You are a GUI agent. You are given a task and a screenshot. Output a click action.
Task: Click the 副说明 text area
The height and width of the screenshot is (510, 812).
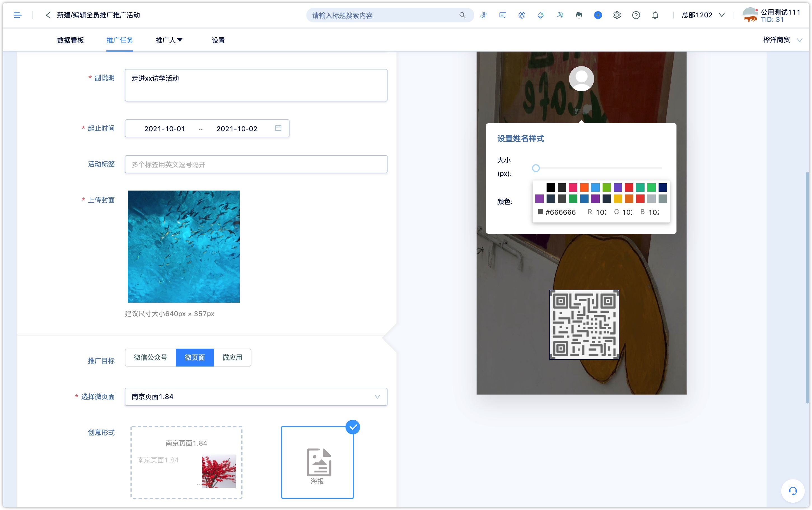pos(256,85)
